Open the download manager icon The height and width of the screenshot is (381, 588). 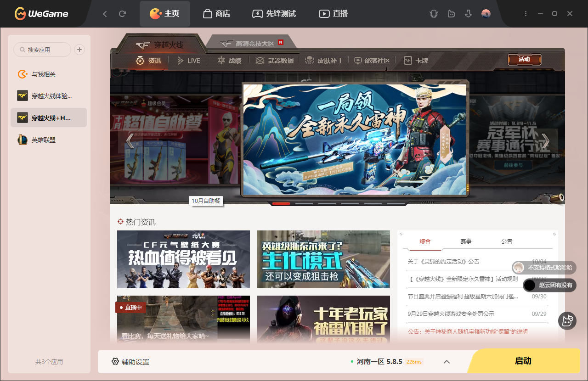(468, 14)
